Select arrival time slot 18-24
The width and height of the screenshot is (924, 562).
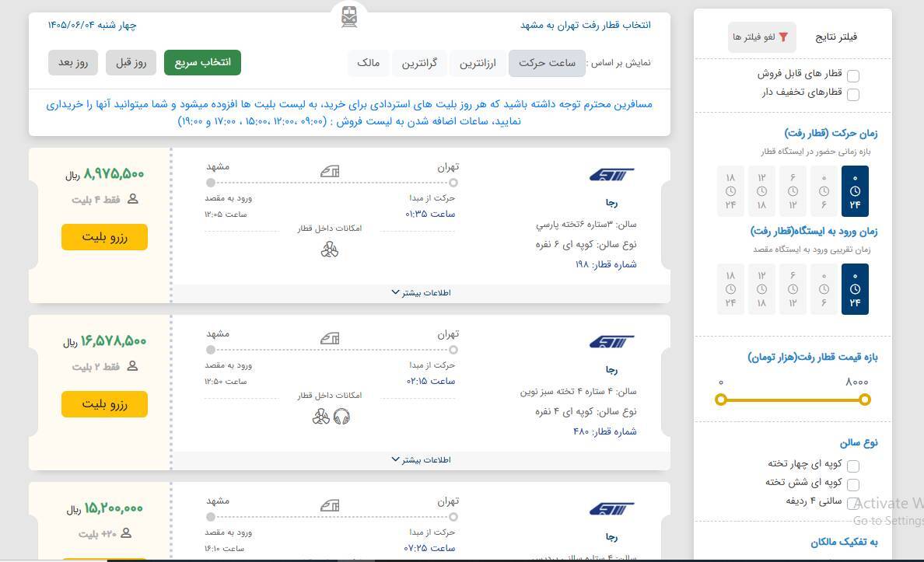(730, 289)
